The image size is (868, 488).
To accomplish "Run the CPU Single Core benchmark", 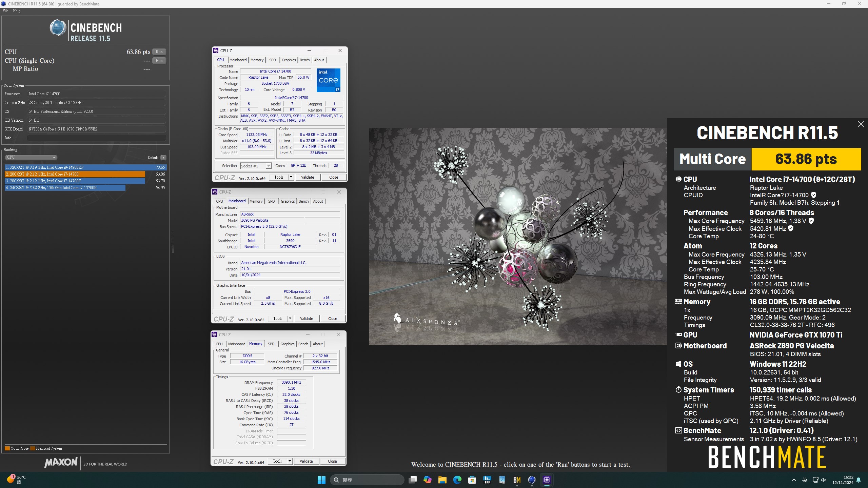I will pos(159,61).
